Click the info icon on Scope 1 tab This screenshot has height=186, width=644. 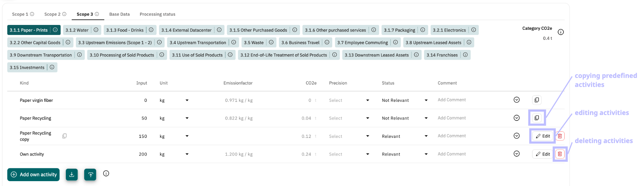click(32, 14)
